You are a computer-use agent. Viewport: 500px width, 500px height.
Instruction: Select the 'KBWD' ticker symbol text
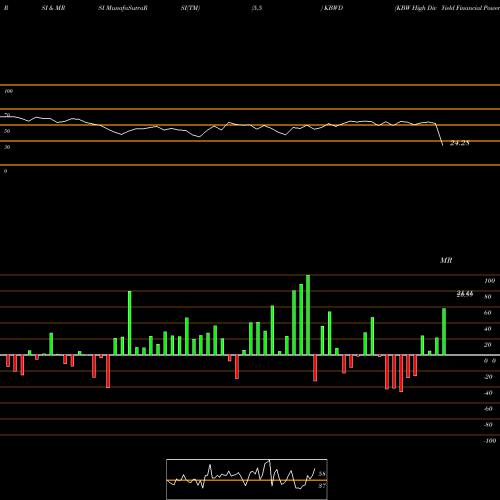click(x=334, y=8)
